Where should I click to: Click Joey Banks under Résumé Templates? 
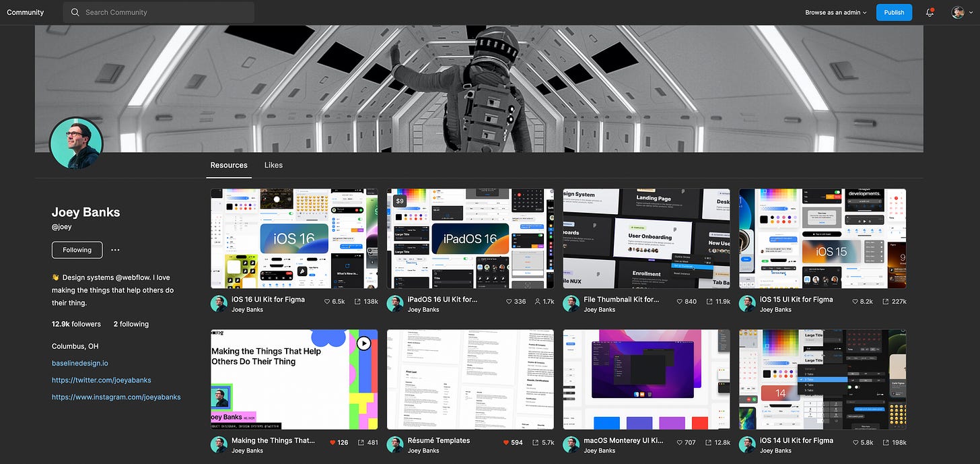(x=423, y=451)
